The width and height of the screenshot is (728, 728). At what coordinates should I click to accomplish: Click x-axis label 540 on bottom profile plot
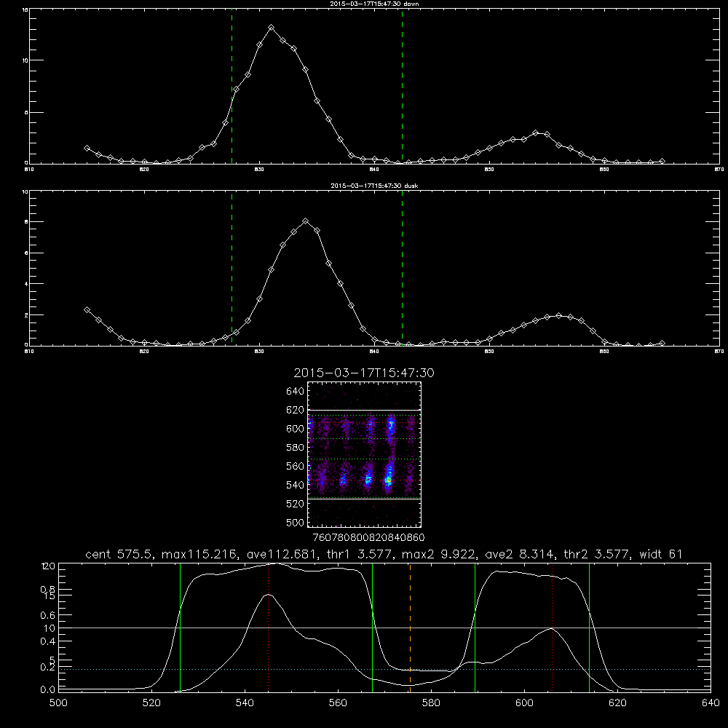(x=245, y=703)
